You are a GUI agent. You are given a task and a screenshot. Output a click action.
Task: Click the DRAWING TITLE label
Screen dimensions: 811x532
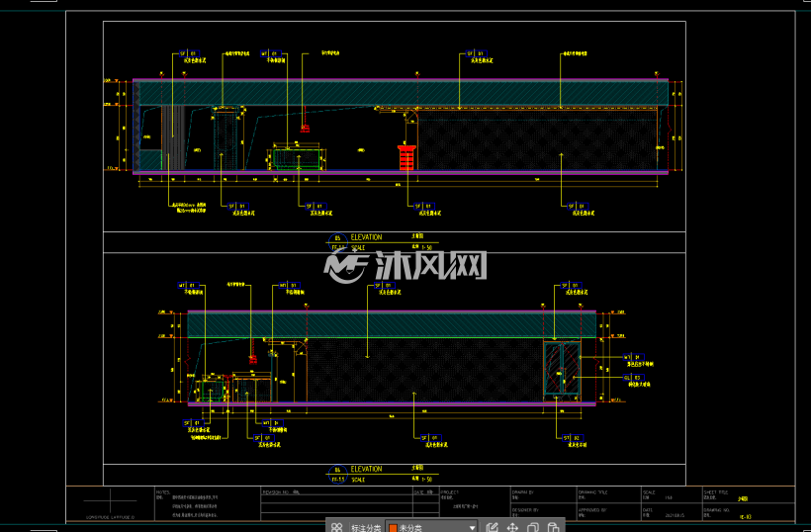tap(592, 492)
